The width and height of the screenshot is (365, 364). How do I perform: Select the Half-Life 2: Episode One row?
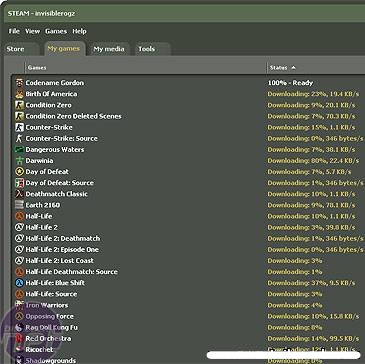tap(189, 249)
